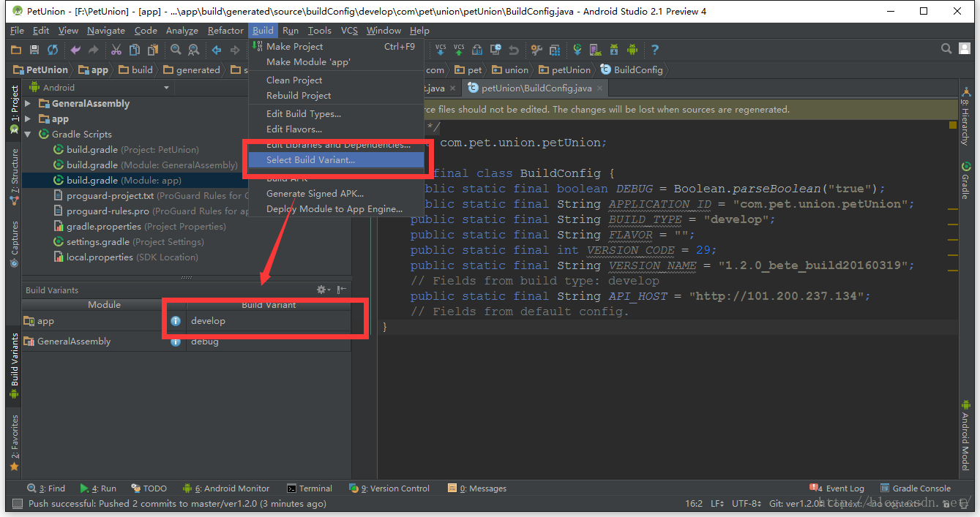
Task: Switch to petUnion\BuildConfig.java tab
Action: [536, 88]
